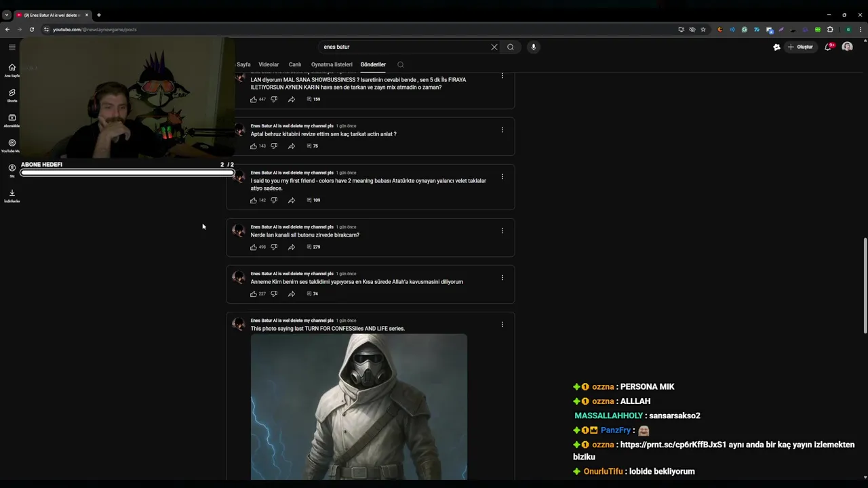This screenshot has width=868, height=488.
Task: Switch to the Canlı tab
Action: click(x=295, y=64)
